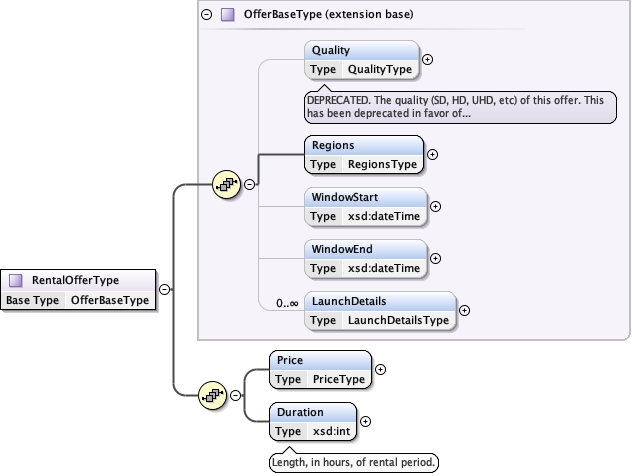Screen dimensions: 632x476
Task: Click the purple RentalOfferType type icon
Action: pyautogui.click(x=16, y=280)
